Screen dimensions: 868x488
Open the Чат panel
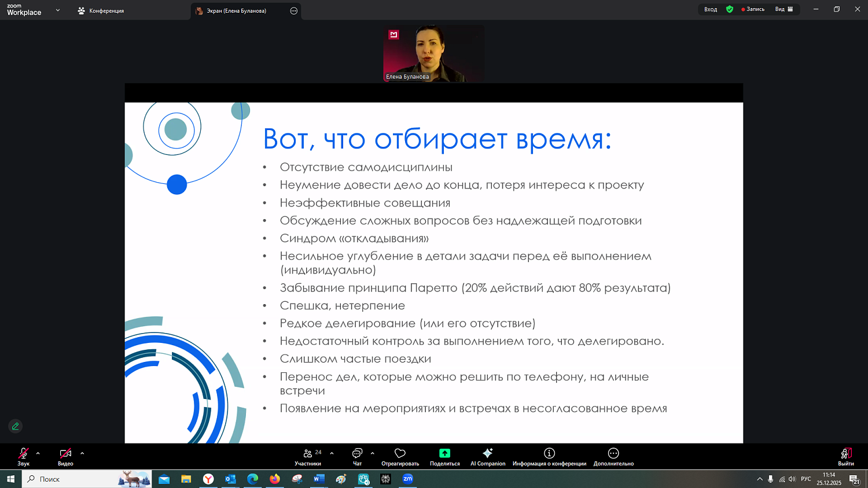[356, 457]
